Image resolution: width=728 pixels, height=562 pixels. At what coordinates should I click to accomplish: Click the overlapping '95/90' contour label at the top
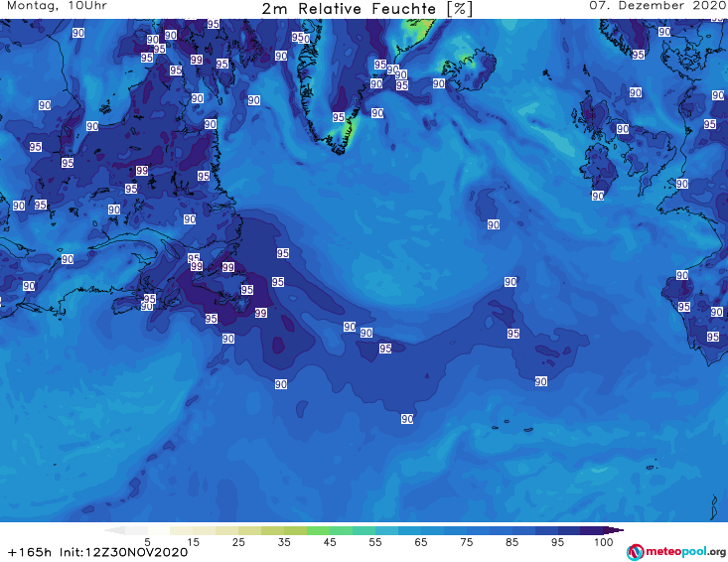pos(301,38)
